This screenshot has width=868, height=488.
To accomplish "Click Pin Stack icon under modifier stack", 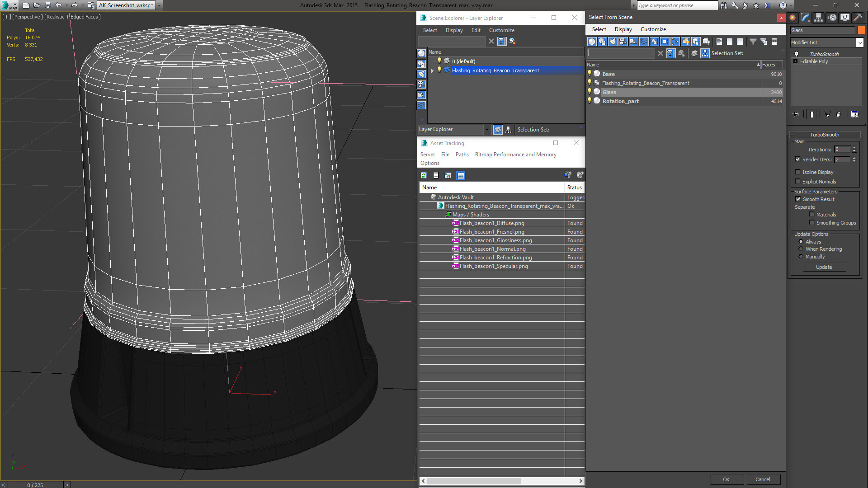I will 796,114.
